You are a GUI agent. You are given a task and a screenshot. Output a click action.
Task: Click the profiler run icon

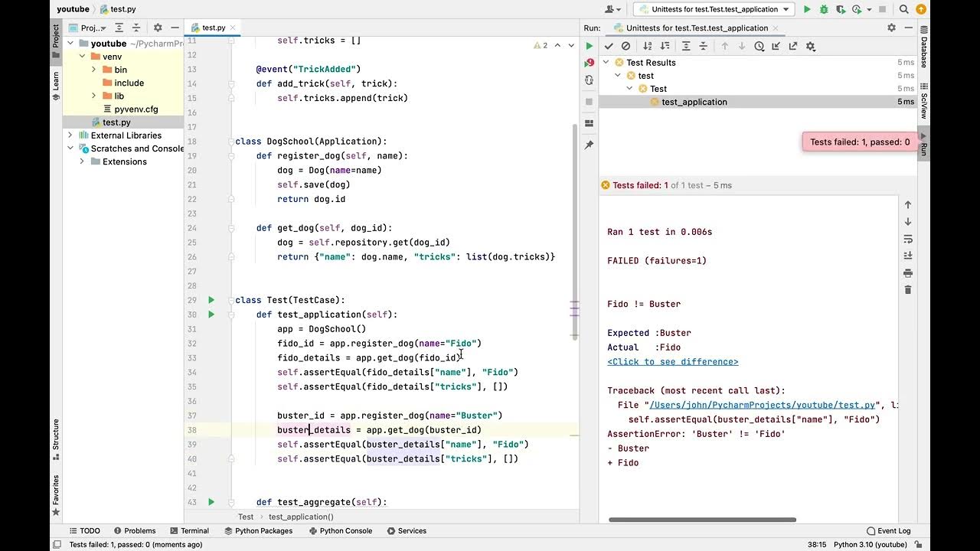[857, 9]
